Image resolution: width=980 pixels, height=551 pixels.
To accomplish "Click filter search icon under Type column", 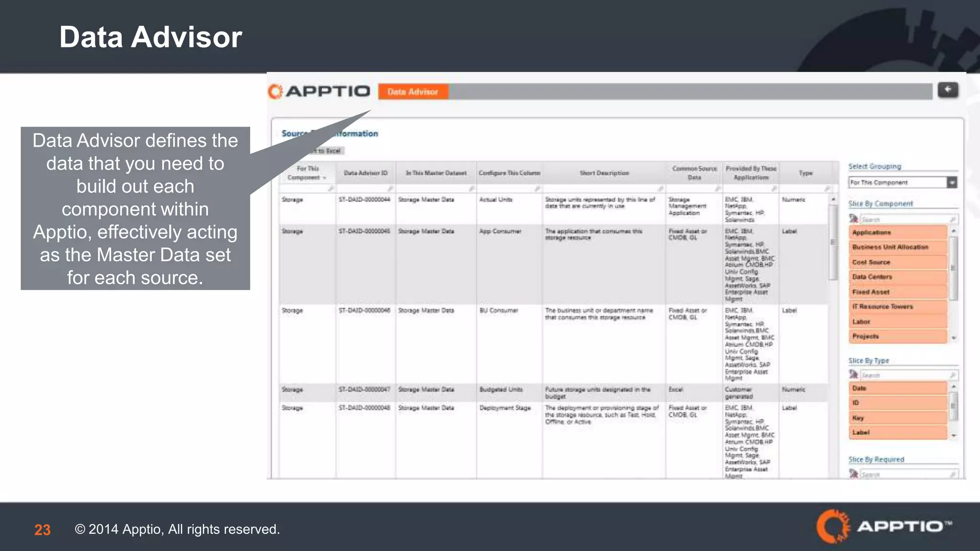I will tap(827, 189).
